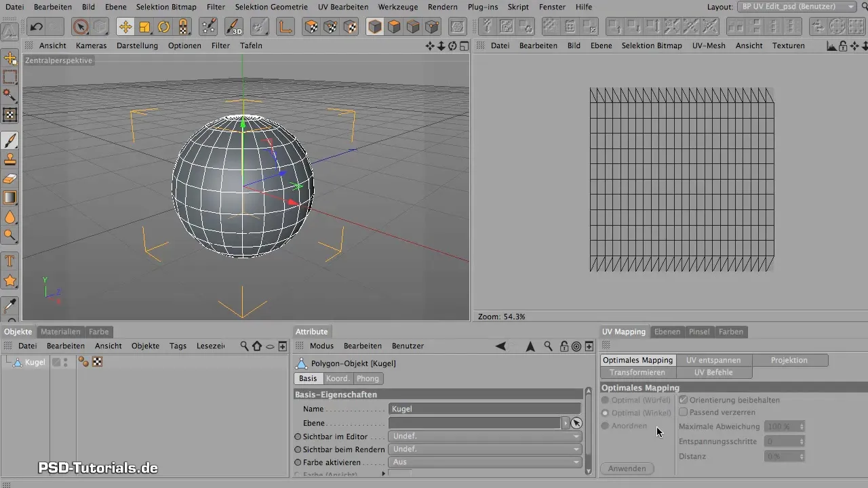Select the Brush tool in left palette
Image resolution: width=868 pixels, height=488 pixels.
click(x=10, y=140)
